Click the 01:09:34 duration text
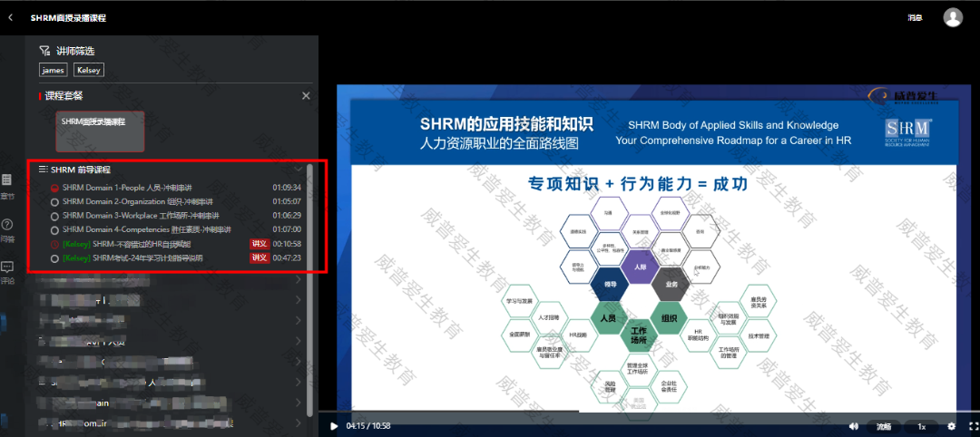The width and height of the screenshot is (980, 437). (287, 188)
